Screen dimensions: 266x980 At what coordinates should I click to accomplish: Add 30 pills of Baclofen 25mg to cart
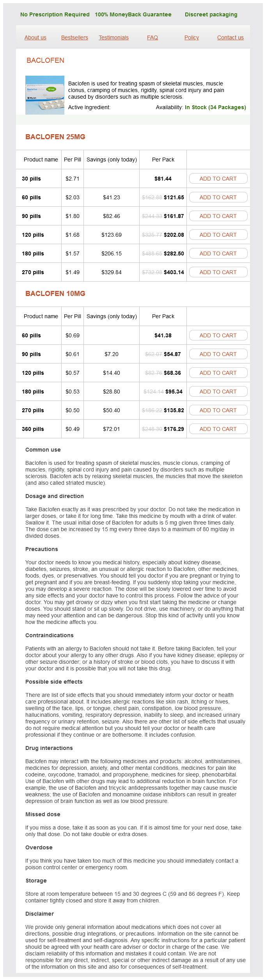218,179
